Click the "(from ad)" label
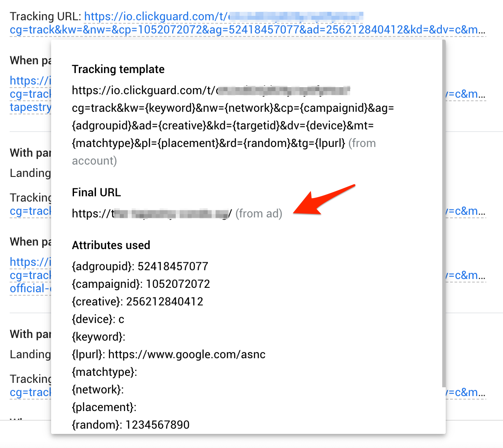The height and width of the screenshot is (448, 503). pyautogui.click(x=259, y=214)
